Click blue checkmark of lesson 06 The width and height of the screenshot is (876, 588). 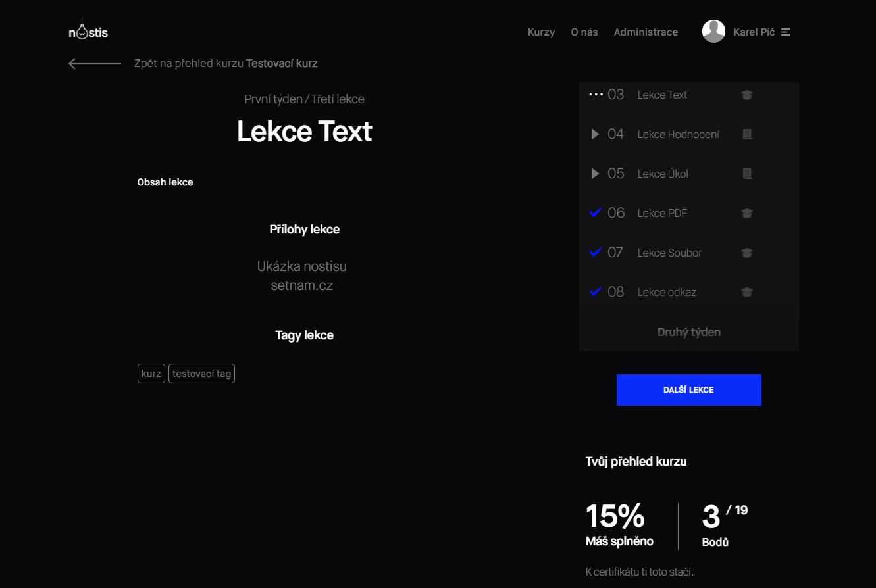[x=596, y=213]
